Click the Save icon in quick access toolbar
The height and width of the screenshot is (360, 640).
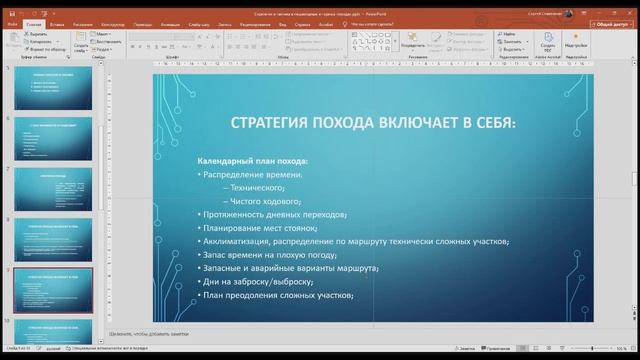(x=12, y=13)
